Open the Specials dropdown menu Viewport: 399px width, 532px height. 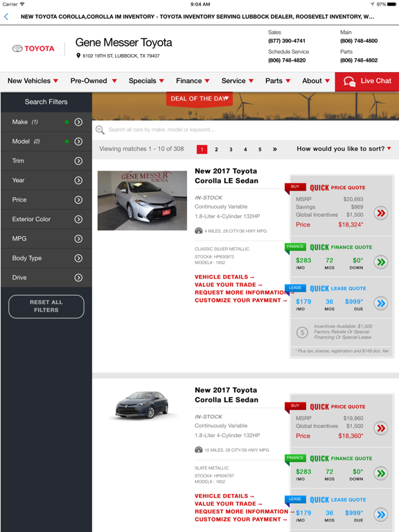coord(146,81)
